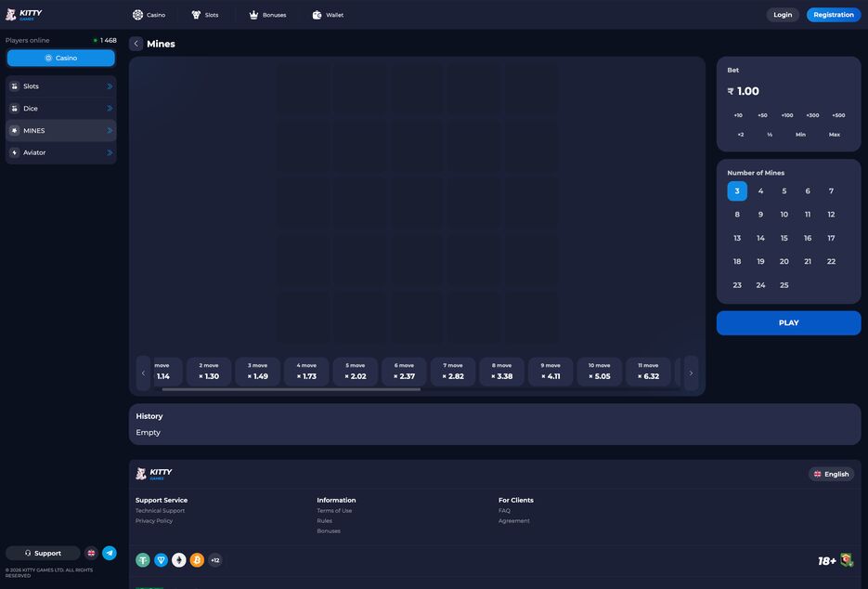Click the Tether payment icon
The height and width of the screenshot is (589, 868).
pyautogui.click(x=143, y=560)
